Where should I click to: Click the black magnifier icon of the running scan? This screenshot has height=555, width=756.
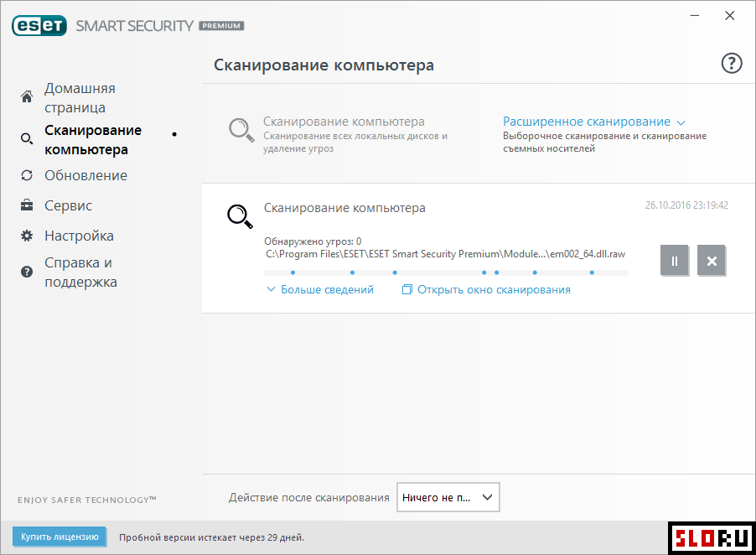pyautogui.click(x=240, y=216)
